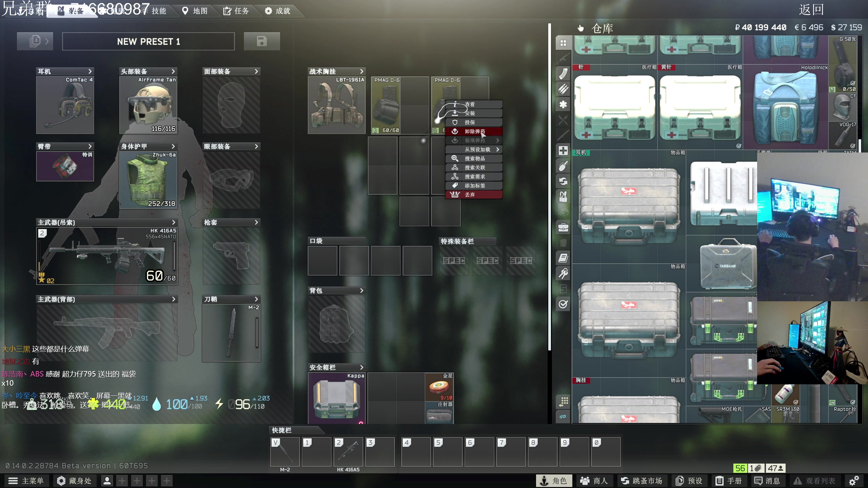The height and width of the screenshot is (488, 868).
Task: Expand the 背包 slot header arrow
Action: [x=361, y=290]
